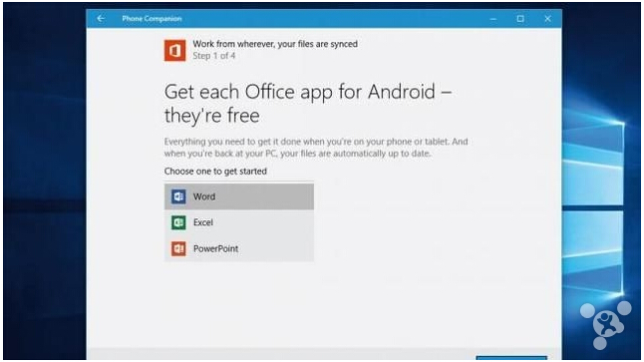Image resolution: width=644 pixels, height=362 pixels.
Task: Click the 'Choose one to get started' label
Action: pyautogui.click(x=215, y=172)
